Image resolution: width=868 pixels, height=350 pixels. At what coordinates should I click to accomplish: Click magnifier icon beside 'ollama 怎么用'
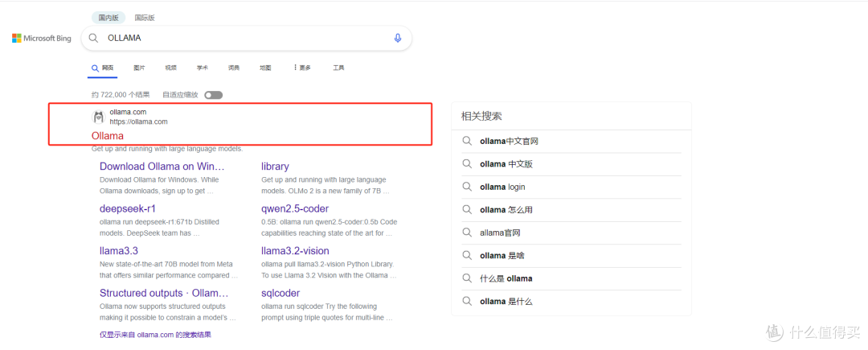pos(467,210)
